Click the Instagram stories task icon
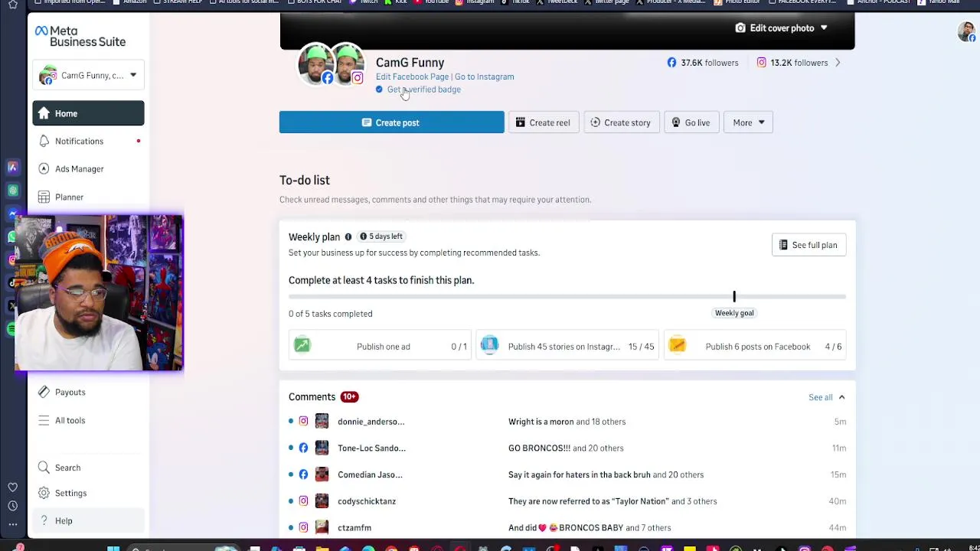 (489, 346)
